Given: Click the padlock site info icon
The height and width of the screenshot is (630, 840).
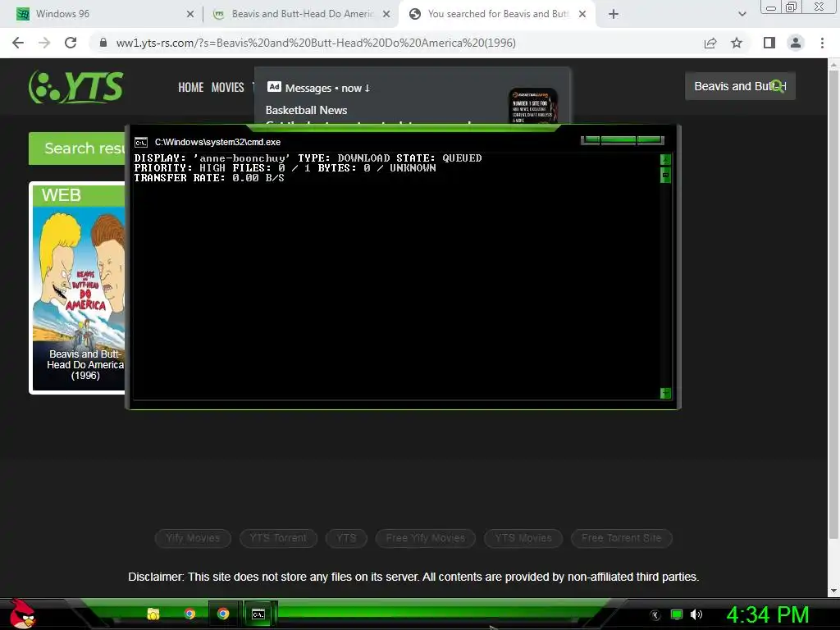Looking at the screenshot, I should click(x=103, y=43).
